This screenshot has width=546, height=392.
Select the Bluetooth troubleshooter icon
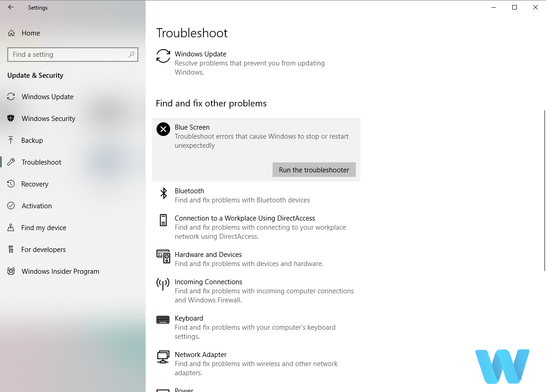pyautogui.click(x=163, y=193)
